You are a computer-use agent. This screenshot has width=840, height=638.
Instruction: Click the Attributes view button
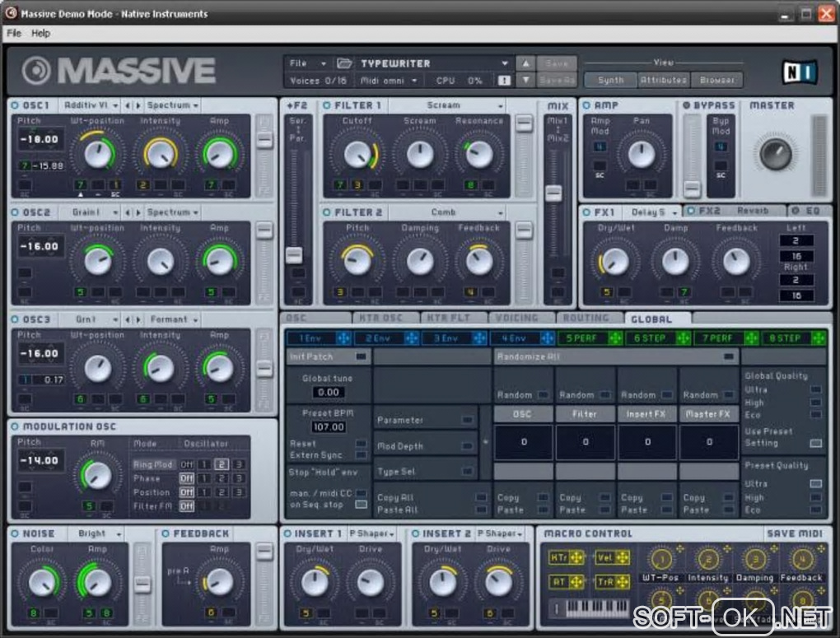tap(664, 81)
